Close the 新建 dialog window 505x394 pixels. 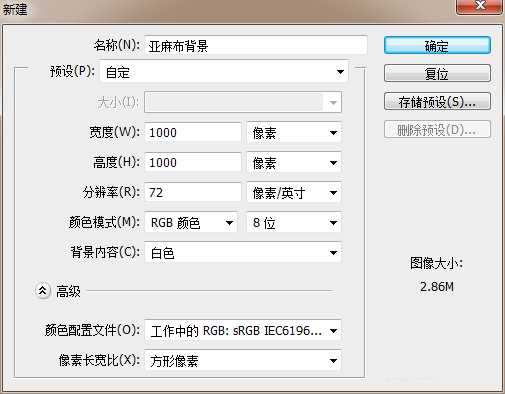point(479,6)
